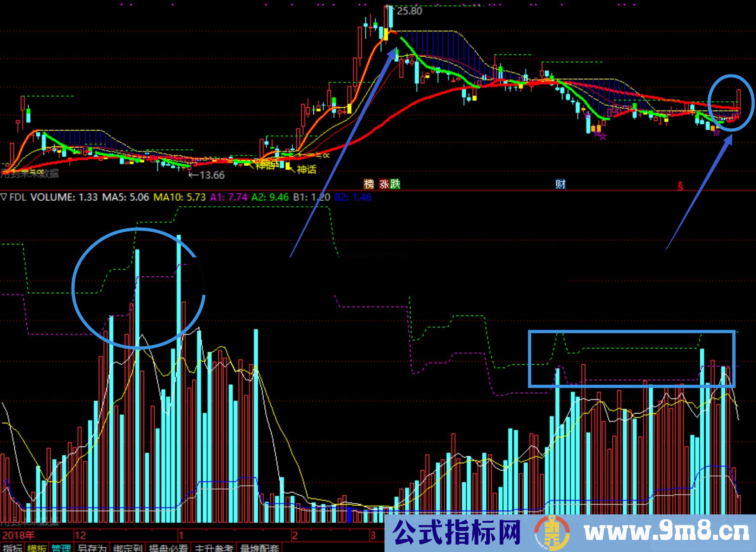Switch to the 模板 tab

[x=37, y=548]
